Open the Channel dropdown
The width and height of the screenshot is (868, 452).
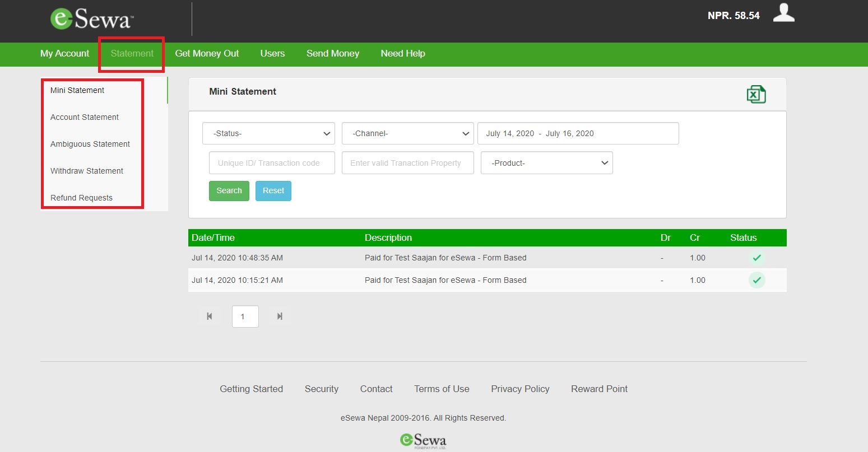407,133
